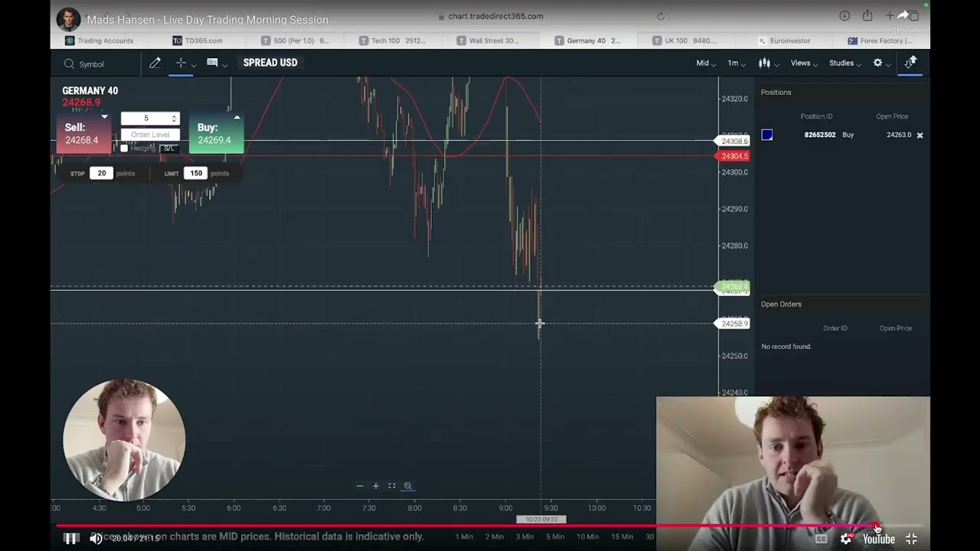This screenshot has height=551, width=980.
Task: Reload the page in the browser
Action: click(661, 16)
